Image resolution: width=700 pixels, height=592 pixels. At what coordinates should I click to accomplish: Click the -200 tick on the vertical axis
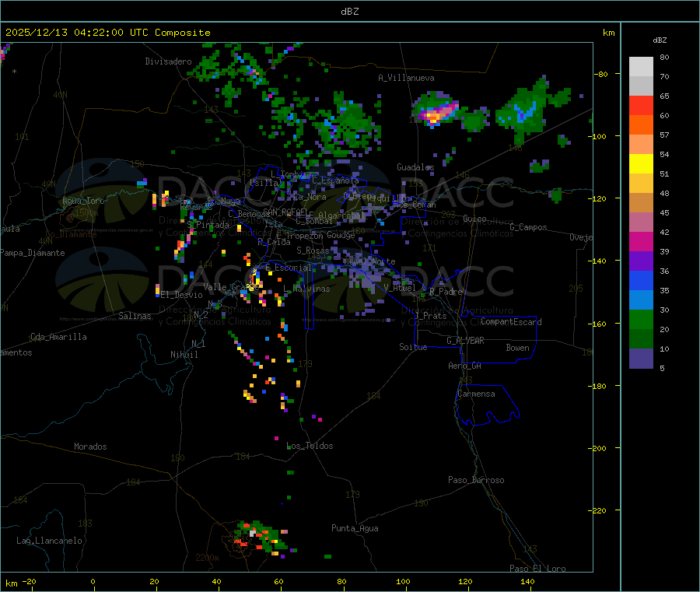point(599,448)
